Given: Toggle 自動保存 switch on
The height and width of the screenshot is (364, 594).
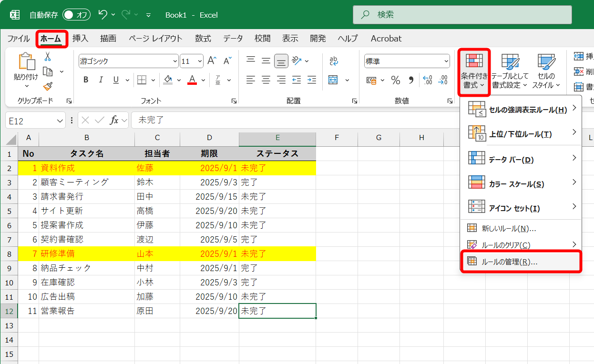Looking at the screenshot, I should coord(75,15).
